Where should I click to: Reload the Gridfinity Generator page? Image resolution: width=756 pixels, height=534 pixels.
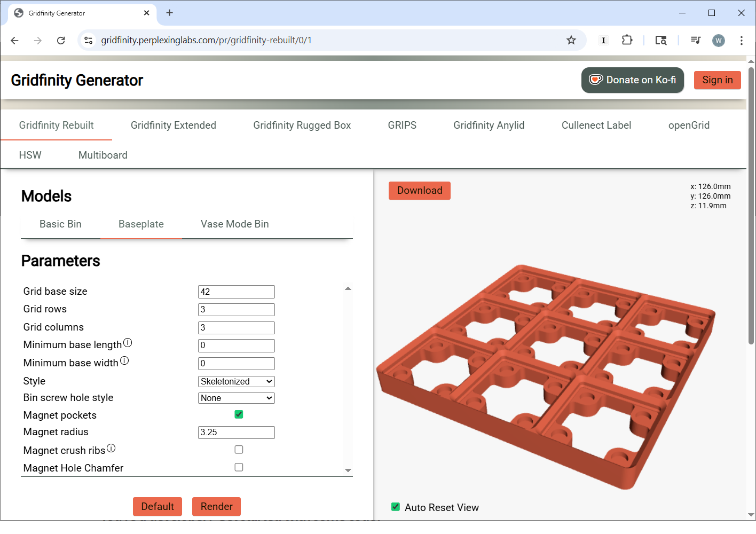pyautogui.click(x=61, y=40)
